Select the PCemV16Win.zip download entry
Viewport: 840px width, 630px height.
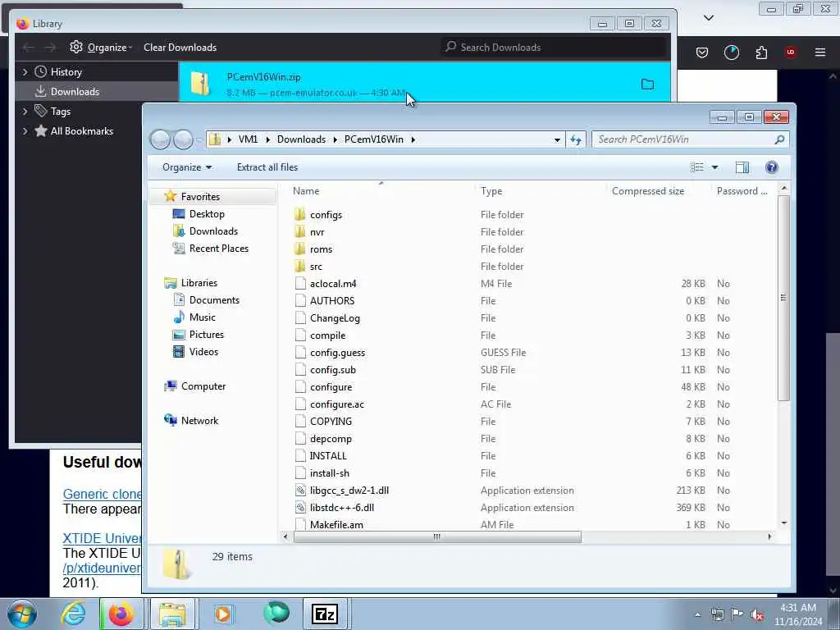pos(424,82)
